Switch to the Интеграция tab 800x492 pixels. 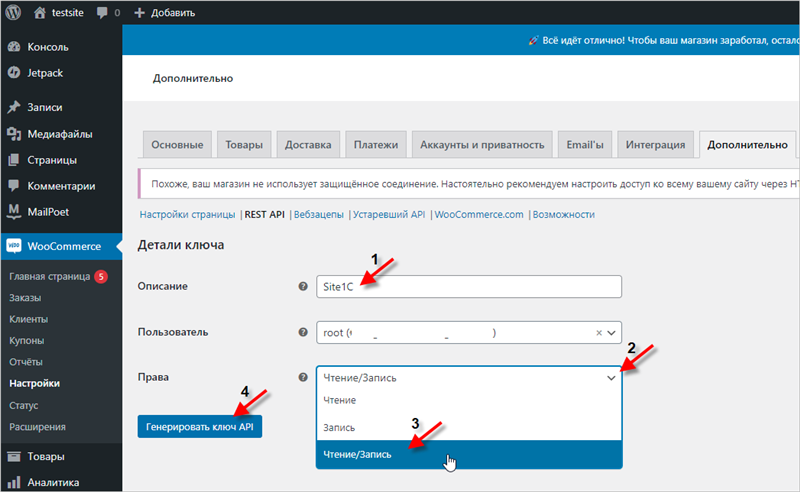pyautogui.click(x=655, y=145)
